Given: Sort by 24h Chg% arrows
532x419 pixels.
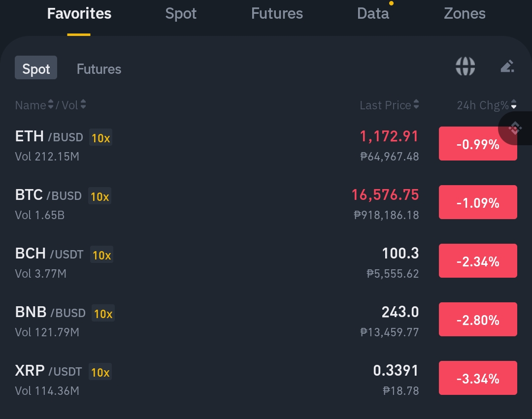Looking at the screenshot, I should click(514, 104).
